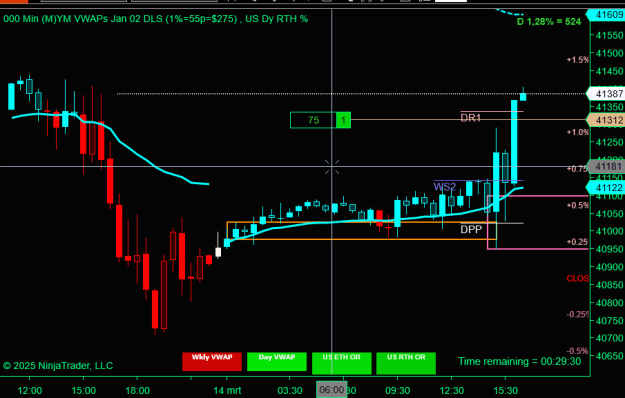Click the 12:00 time axis label
The width and height of the screenshot is (625, 398).
point(30,390)
